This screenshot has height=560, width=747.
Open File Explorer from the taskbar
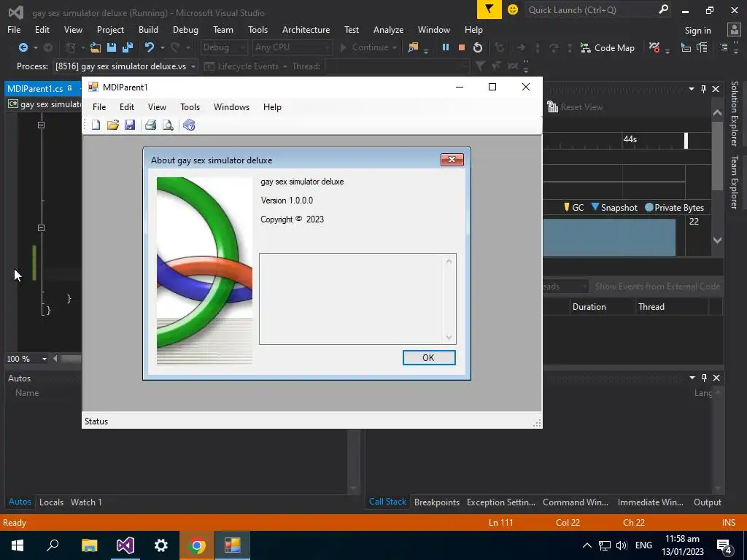pyautogui.click(x=89, y=545)
